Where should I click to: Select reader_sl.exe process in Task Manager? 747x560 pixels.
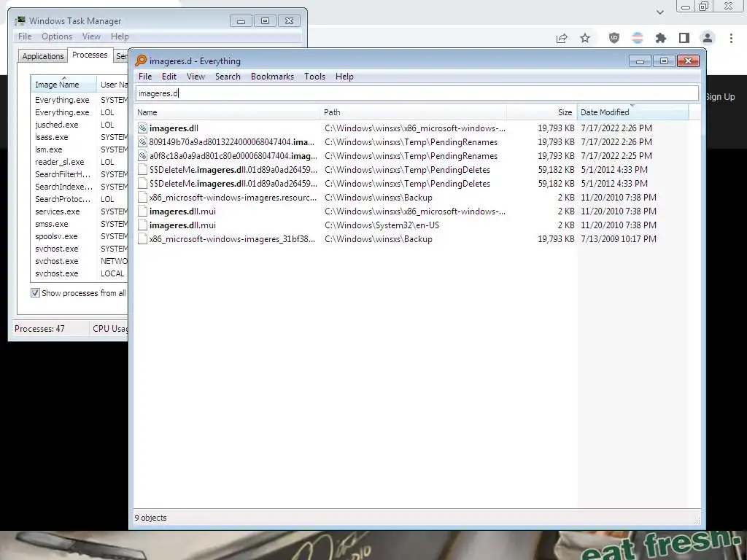pos(60,162)
